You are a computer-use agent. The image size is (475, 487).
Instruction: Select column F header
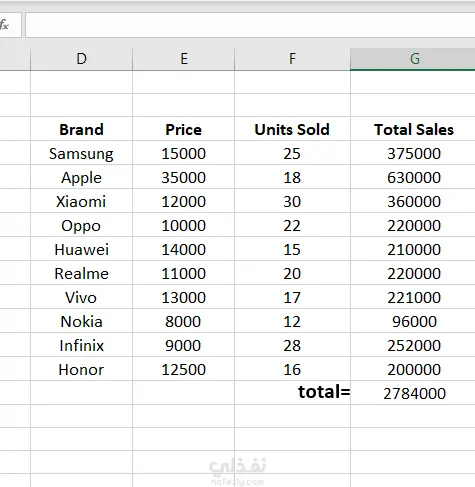(x=292, y=59)
